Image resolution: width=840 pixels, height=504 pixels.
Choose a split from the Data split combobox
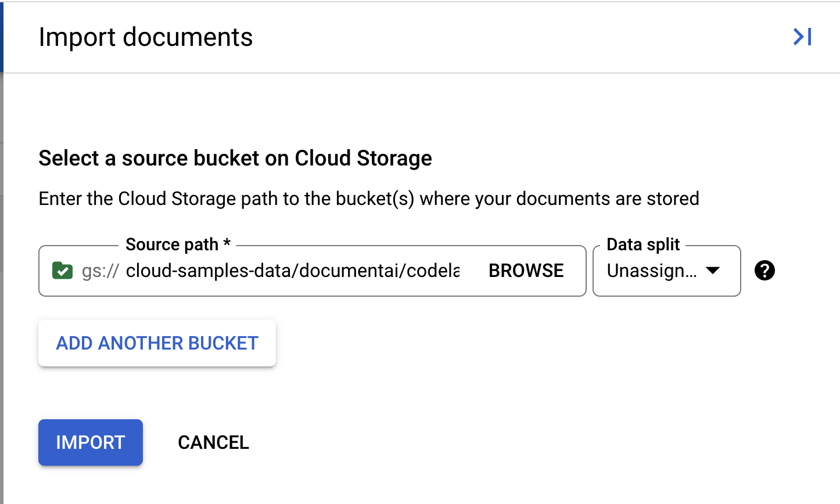click(x=666, y=271)
